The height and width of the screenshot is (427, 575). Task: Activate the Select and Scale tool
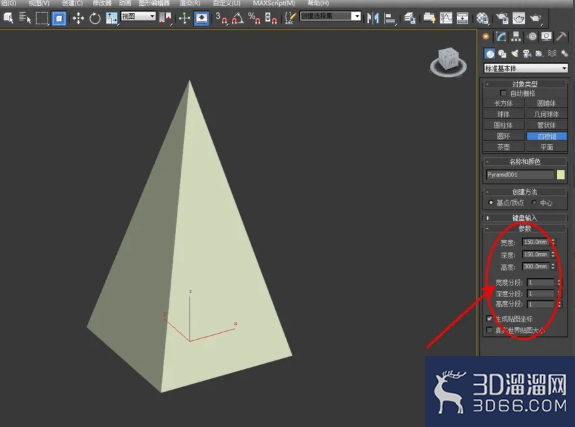[x=111, y=18]
